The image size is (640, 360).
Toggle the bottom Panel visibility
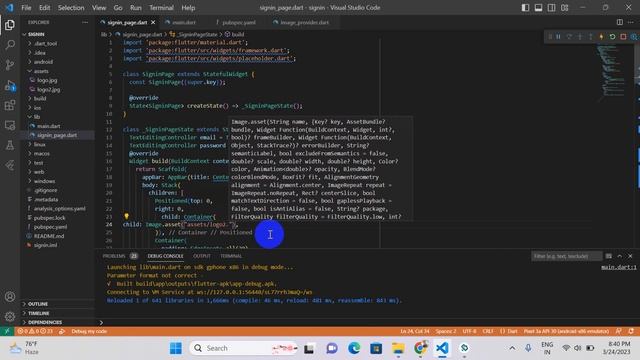tap(538, 7)
